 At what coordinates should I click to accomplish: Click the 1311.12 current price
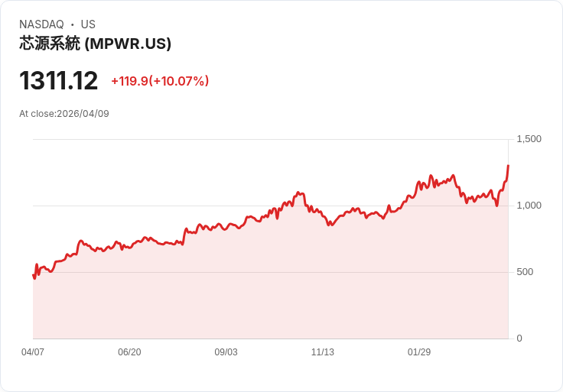point(59,80)
